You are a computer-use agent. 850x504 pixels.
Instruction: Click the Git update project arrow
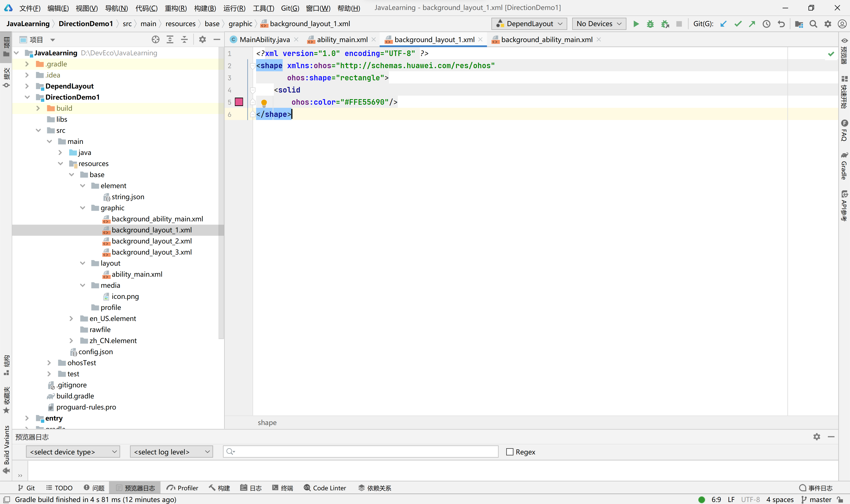[x=723, y=24]
